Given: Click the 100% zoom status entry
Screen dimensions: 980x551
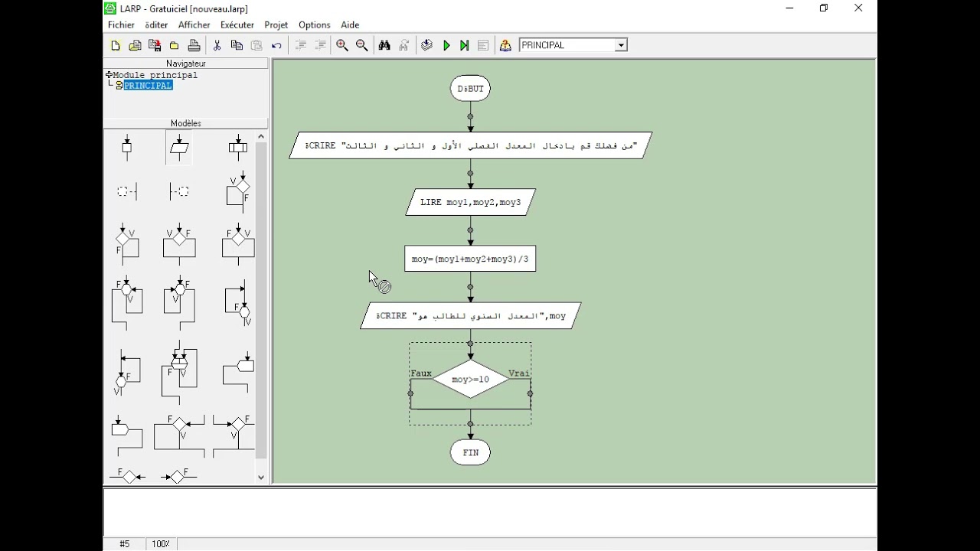Looking at the screenshot, I should click(161, 544).
